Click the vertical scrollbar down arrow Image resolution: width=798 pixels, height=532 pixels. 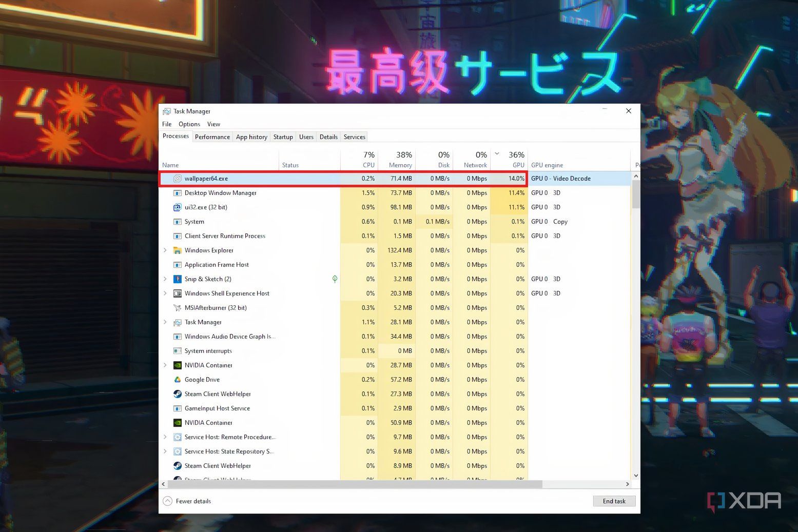coord(636,476)
